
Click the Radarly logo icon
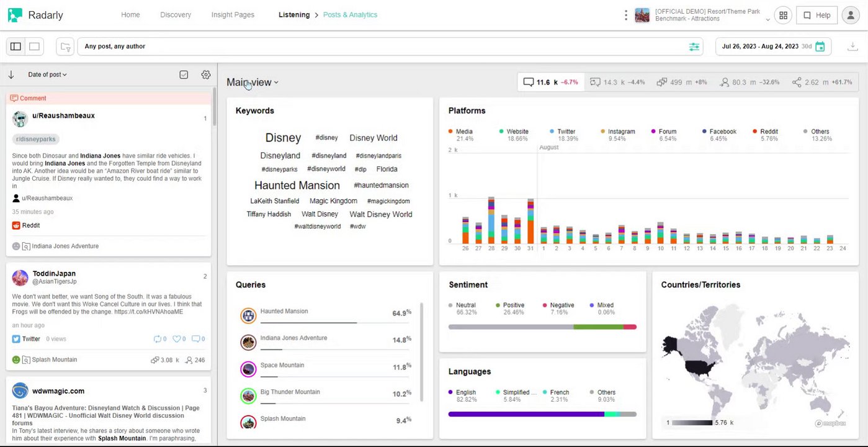(x=15, y=15)
